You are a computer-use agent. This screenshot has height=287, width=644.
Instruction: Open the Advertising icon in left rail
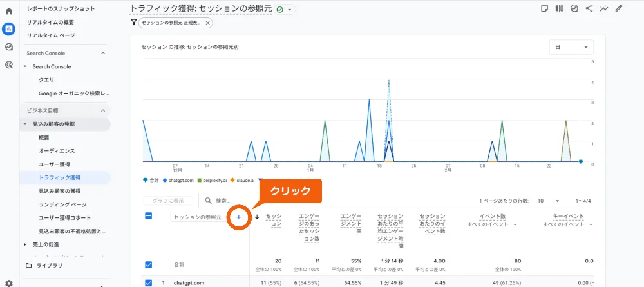pyautogui.click(x=9, y=64)
